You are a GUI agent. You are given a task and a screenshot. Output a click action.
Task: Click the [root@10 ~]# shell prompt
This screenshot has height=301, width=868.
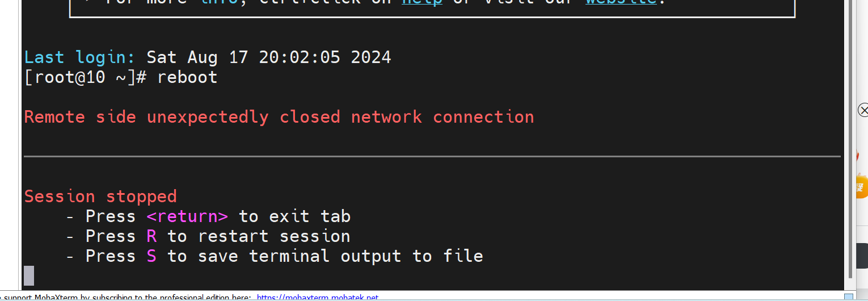tap(86, 77)
